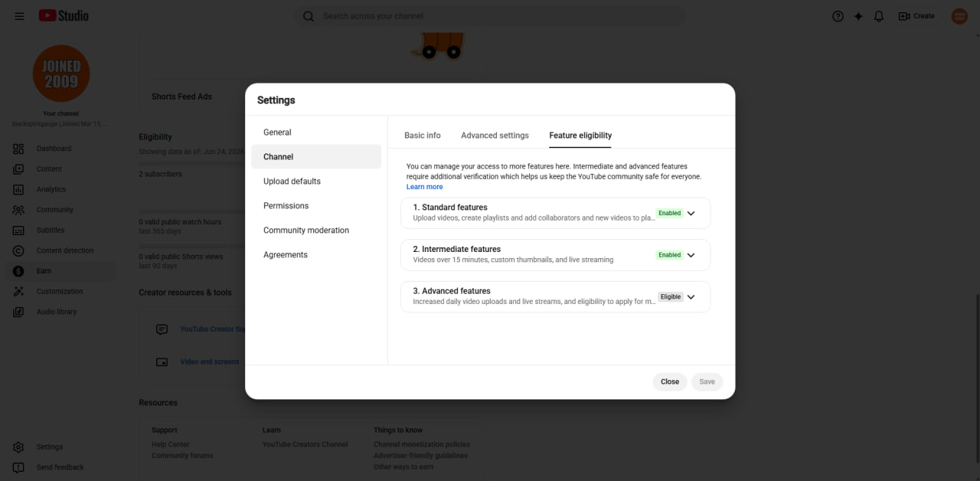
Task: Click the YouTube Studio logo
Action: tap(64, 15)
